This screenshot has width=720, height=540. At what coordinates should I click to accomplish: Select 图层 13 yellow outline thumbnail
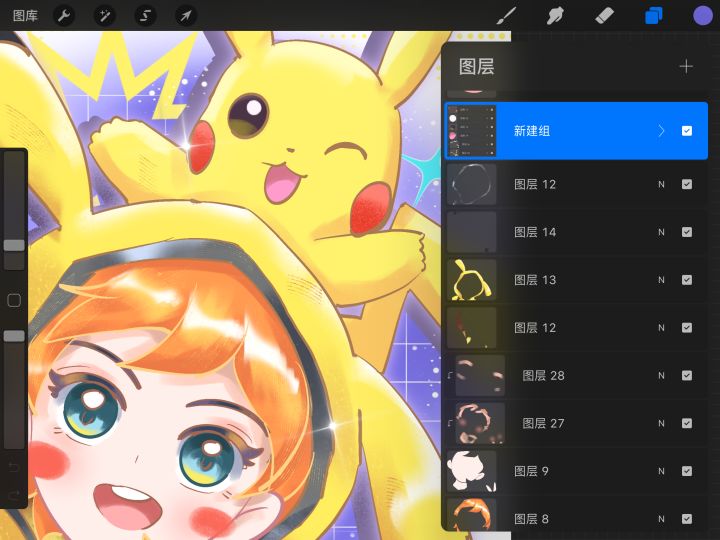click(x=472, y=280)
